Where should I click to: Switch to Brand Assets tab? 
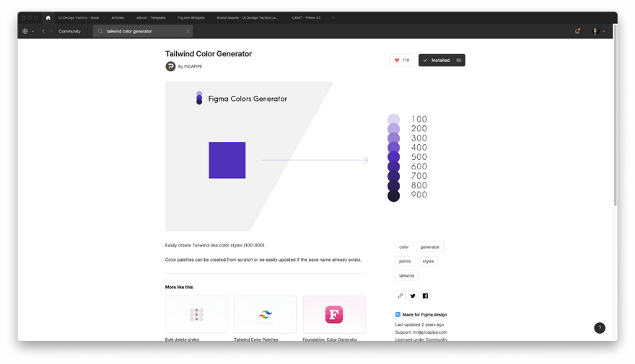click(x=248, y=18)
